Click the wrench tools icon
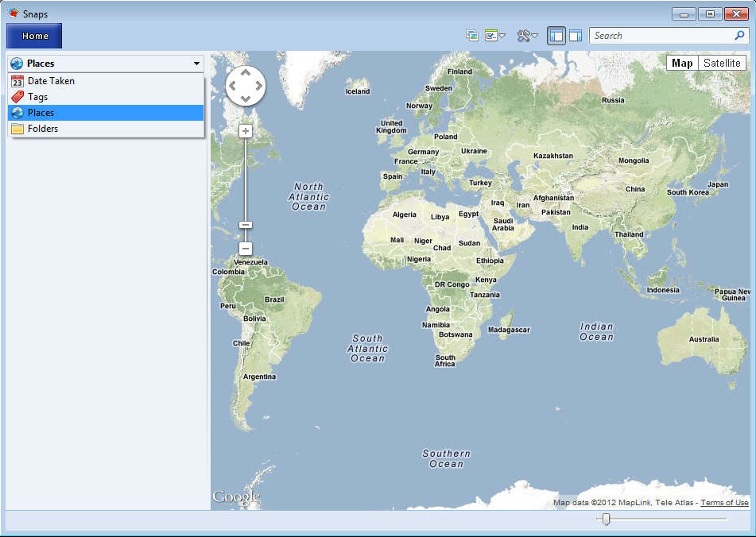The image size is (756, 537). click(x=524, y=36)
